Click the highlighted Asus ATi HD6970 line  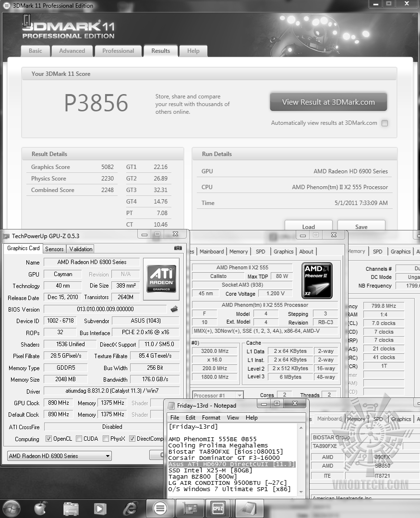coord(231,464)
